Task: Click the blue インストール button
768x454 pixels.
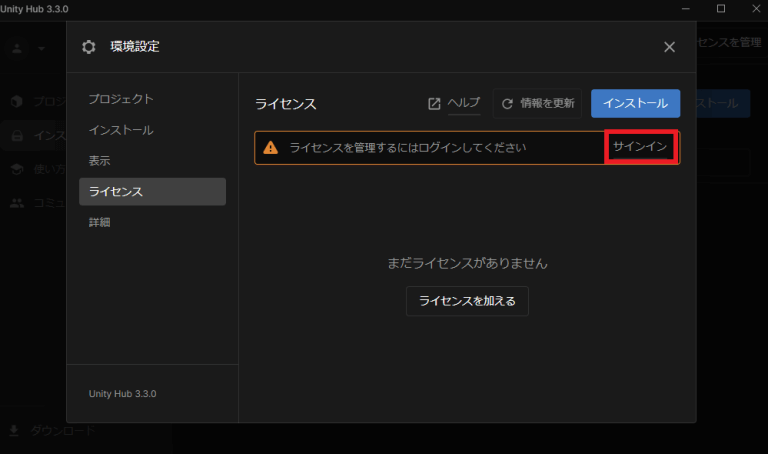Action: 635,103
